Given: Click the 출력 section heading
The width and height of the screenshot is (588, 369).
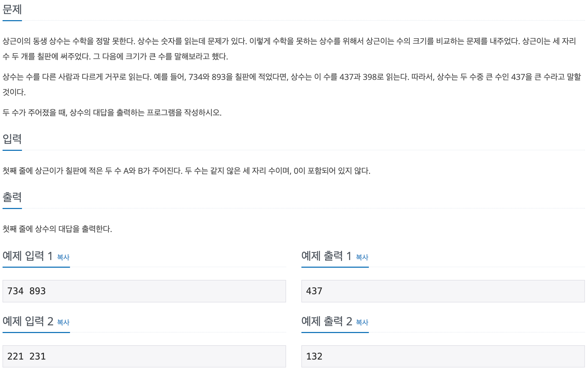Looking at the screenshot, I should (12, 197).
